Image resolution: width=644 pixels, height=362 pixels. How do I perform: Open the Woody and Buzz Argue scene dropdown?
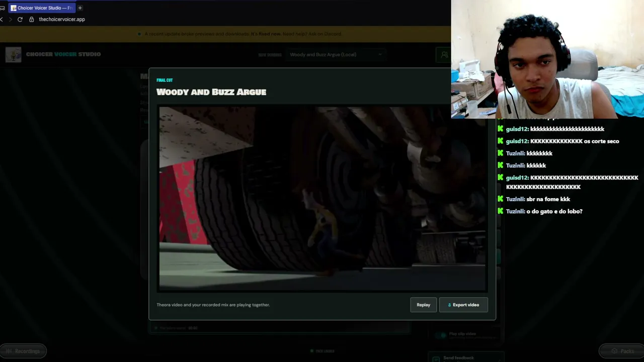(x=336, y=54)
